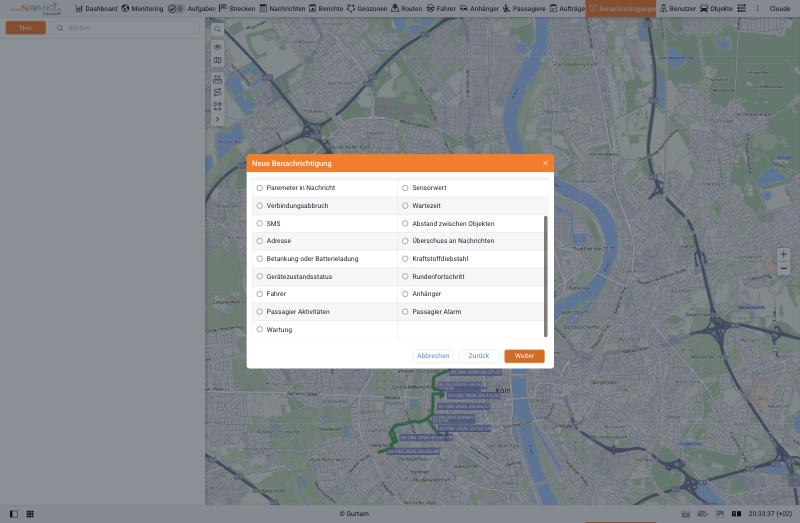Click the Gurtam copyright link

point(354,514)
